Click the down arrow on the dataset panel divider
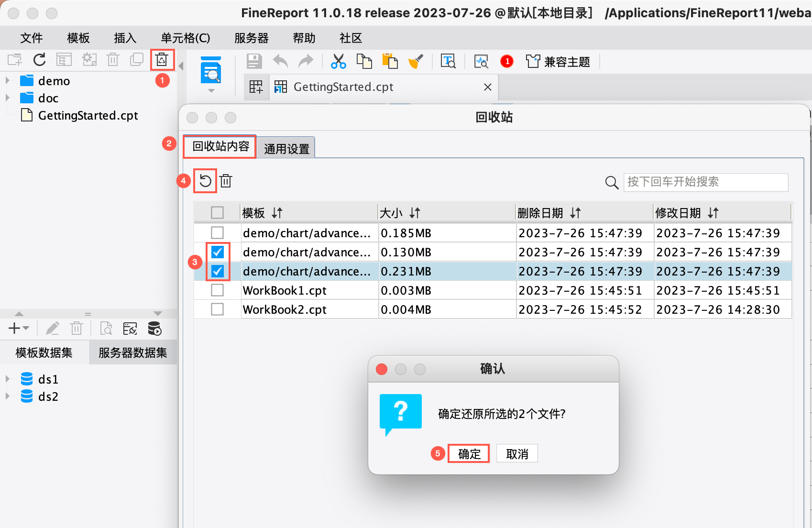 click(158, 314)
